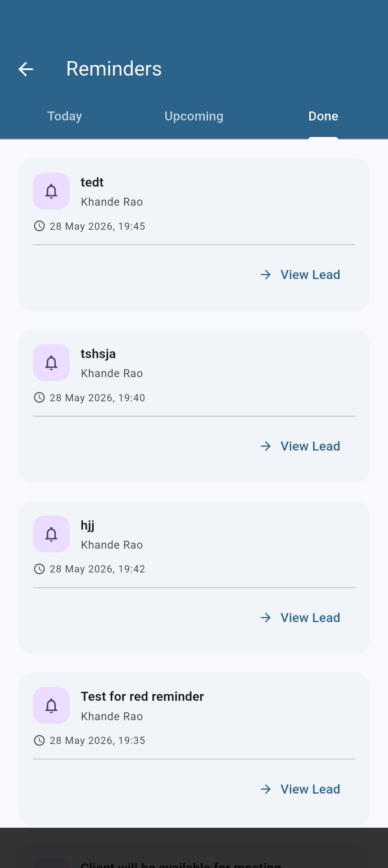
Task: Open View Lead for tshsja reminder
Action: 300,446
